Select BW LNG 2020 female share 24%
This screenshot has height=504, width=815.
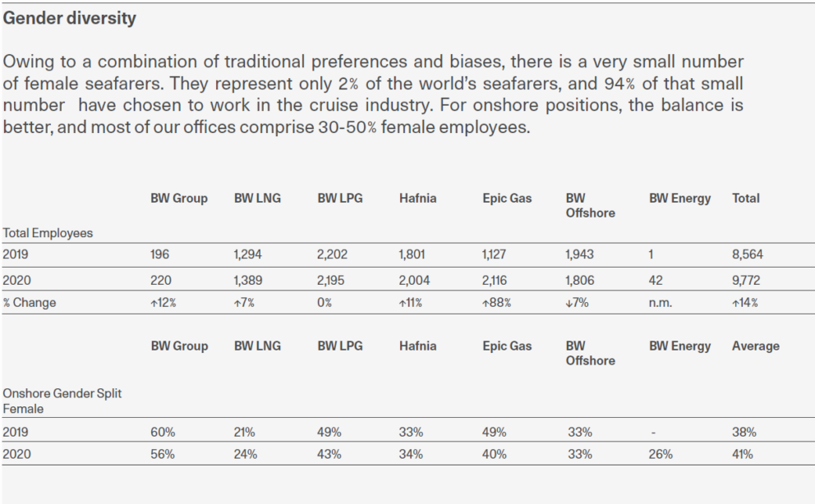pyautogui.click(x=245, y=454)
